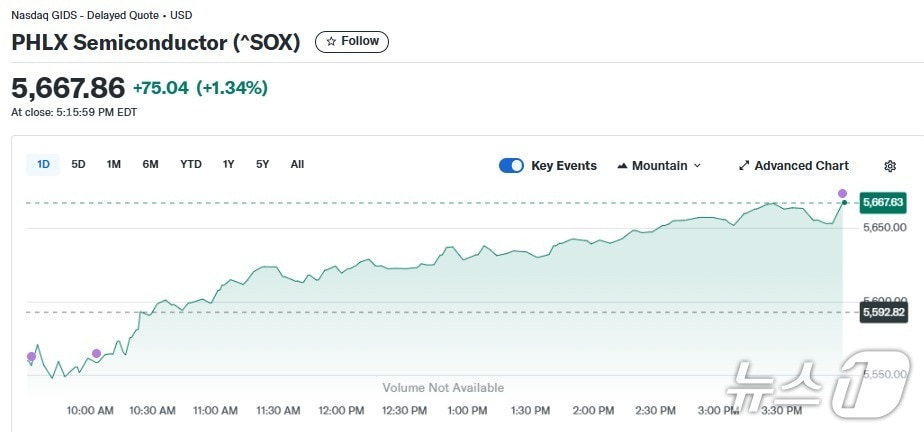
Task: Select the YTD range tab
Action: pos(191,164)
